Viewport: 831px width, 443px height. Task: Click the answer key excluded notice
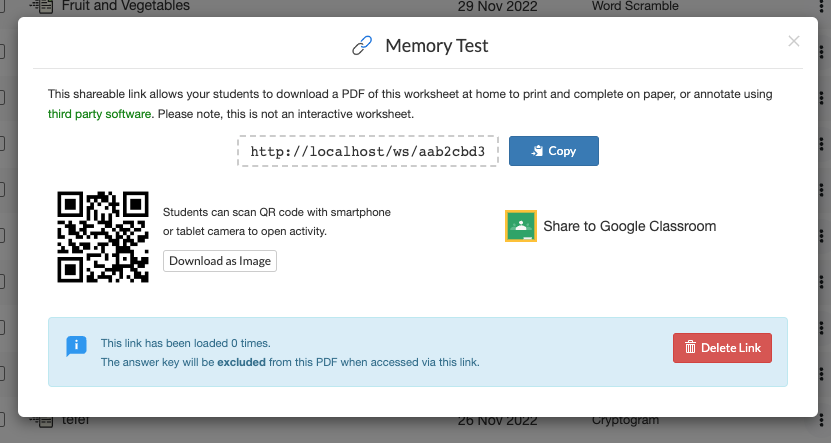pos(290,362)
